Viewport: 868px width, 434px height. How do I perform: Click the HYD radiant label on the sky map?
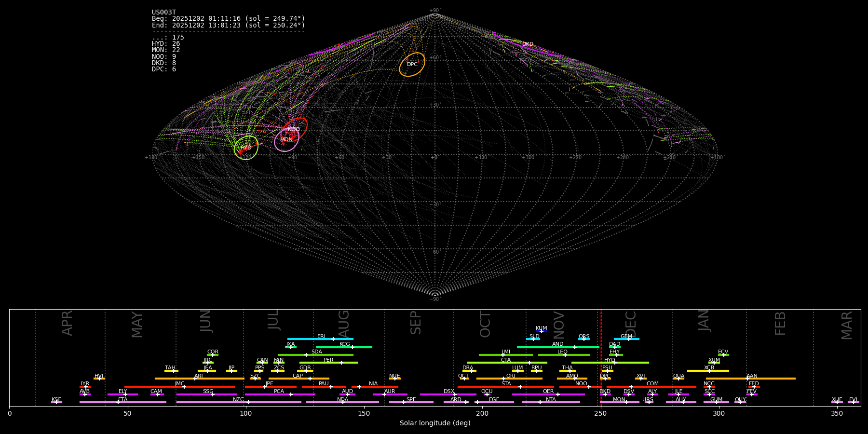246,148
